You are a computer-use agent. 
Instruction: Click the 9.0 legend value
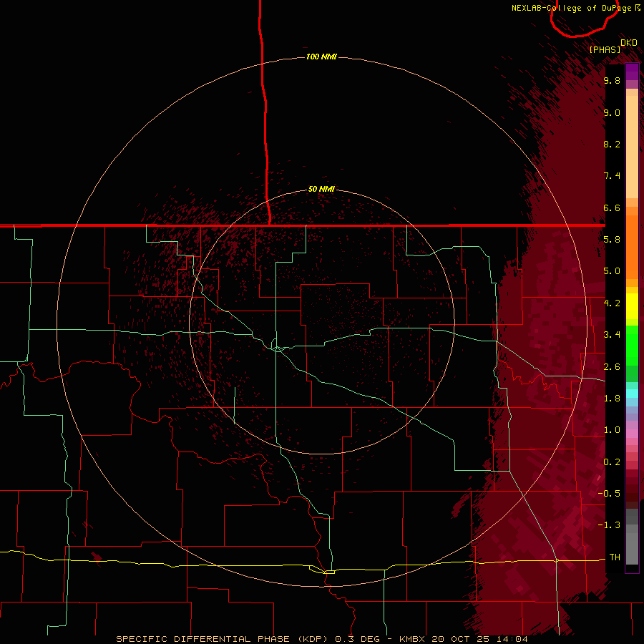tap(612, 112)
